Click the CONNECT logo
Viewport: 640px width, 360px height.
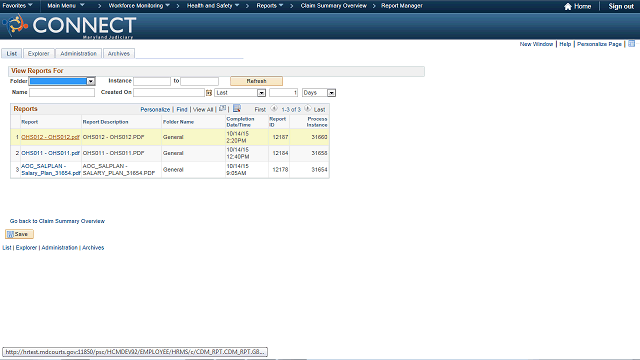(69, 26)
